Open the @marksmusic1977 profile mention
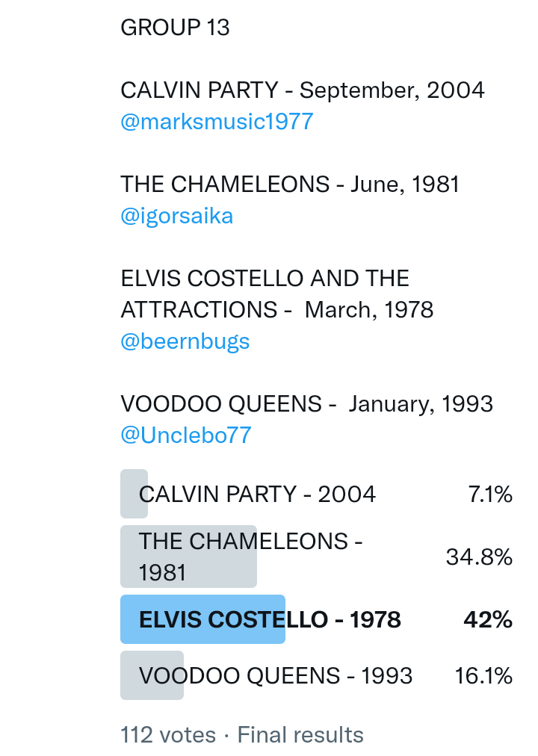Viewport: 538px width, 756px height. (217, 122)
